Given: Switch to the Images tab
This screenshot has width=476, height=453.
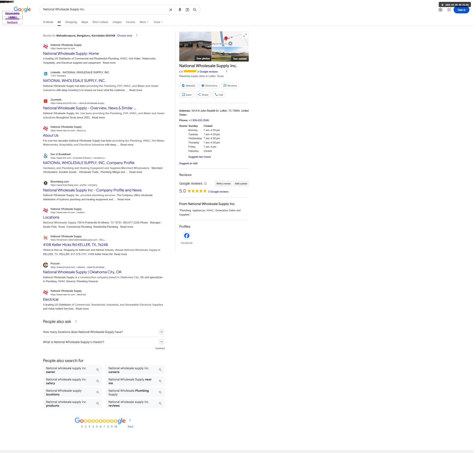Looking at the screenshot, I should tap(118, 22).
